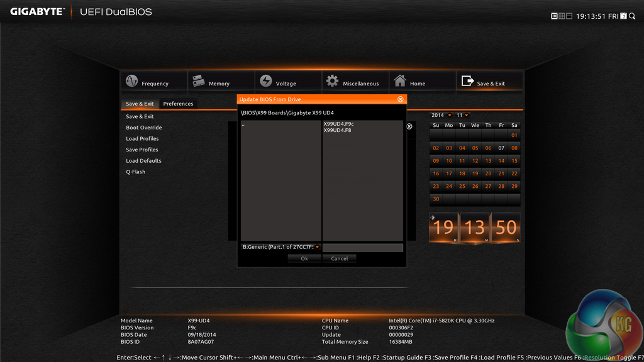Select the X99UD4.F9c BIOS file
The width and height of the screenshot is (644, 362).
338,124
